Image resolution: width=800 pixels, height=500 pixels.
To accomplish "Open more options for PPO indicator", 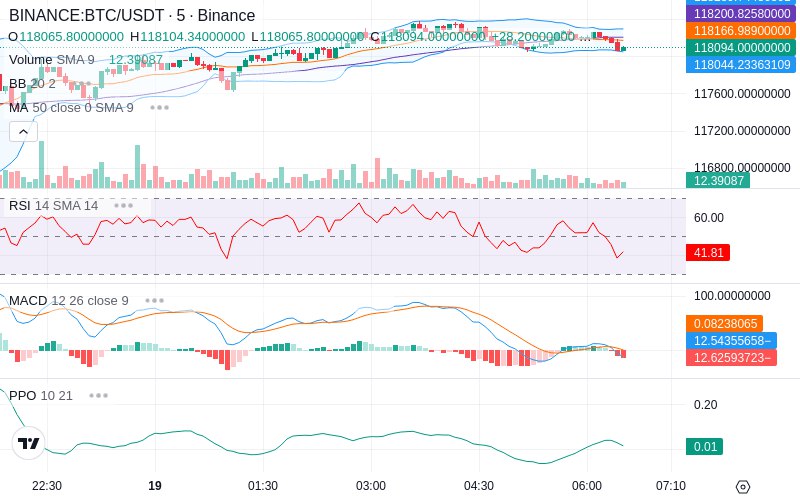I will pyautogui.click(x=98, y=395).
